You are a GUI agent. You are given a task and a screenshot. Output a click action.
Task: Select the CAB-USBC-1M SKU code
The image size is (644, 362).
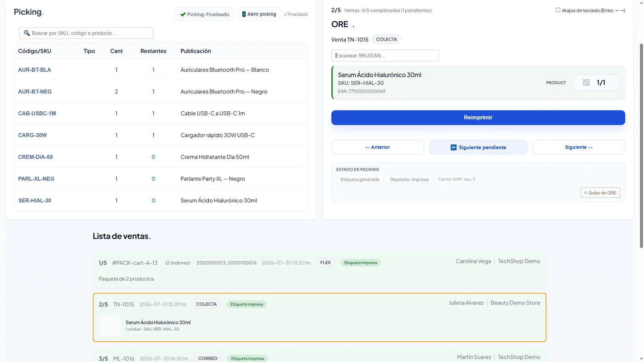point(37,113)
